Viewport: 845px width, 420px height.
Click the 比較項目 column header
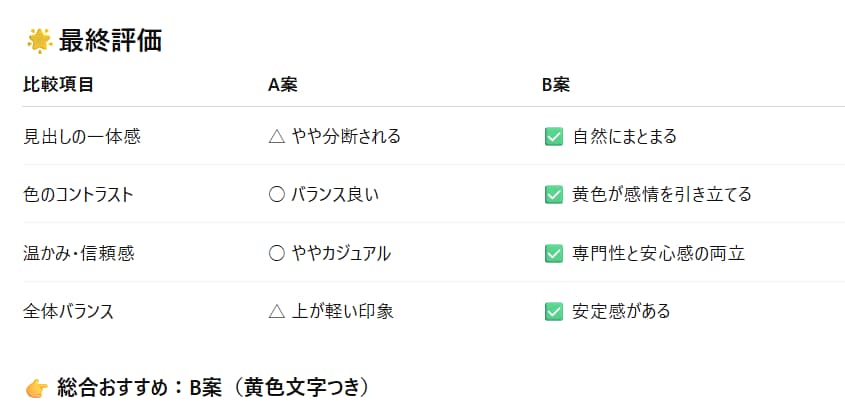click(x=58, y=84)
